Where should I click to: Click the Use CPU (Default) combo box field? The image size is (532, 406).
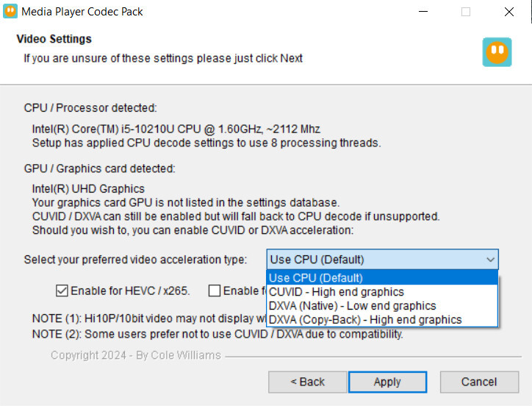pyautogui.click(x=382, y=260)
